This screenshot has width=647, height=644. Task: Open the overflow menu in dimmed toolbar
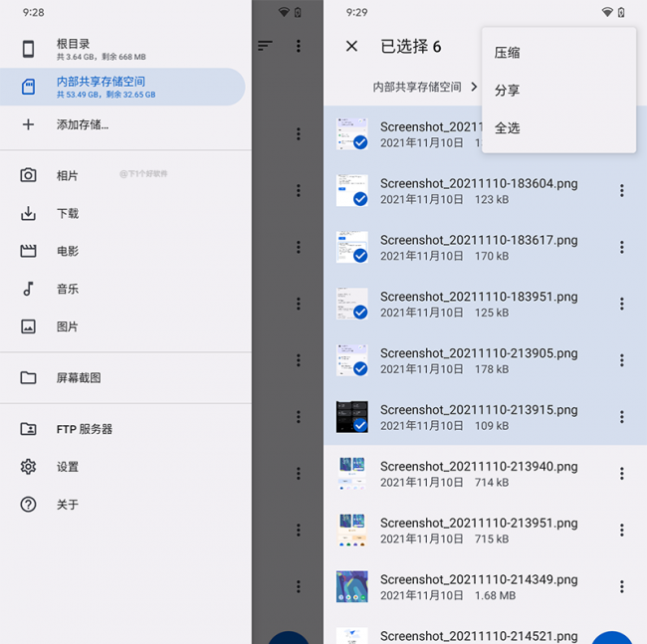click(x=299, y=46)
